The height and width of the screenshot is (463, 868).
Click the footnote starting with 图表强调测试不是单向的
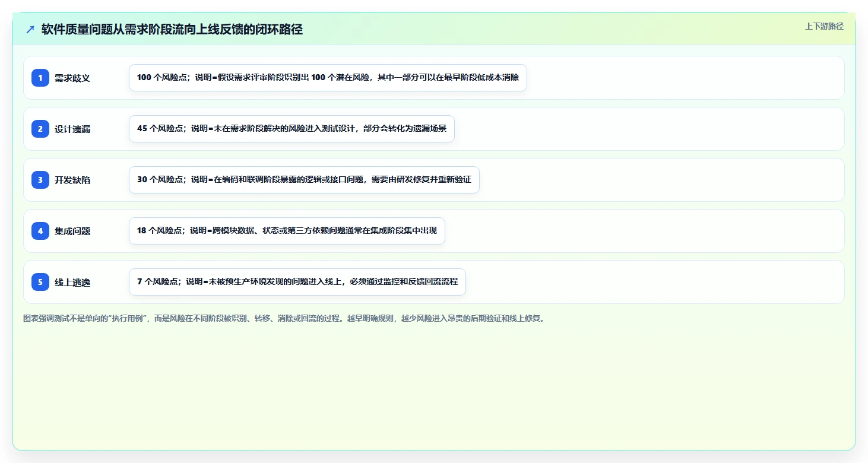click(x=284, y=318)
